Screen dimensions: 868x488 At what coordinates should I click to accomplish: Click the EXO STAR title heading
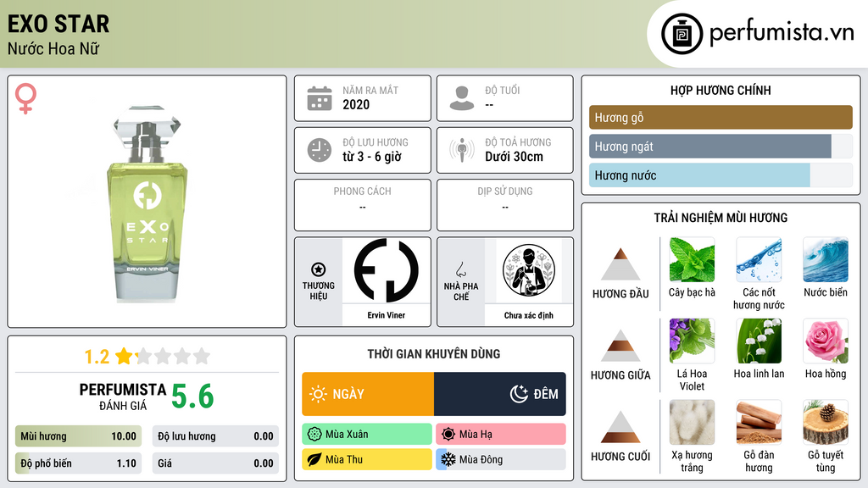[x=58, y=25]
